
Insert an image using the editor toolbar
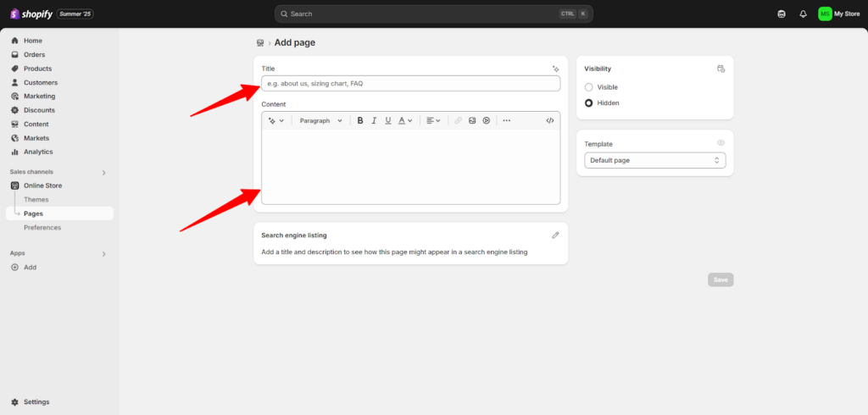(472, 121)
